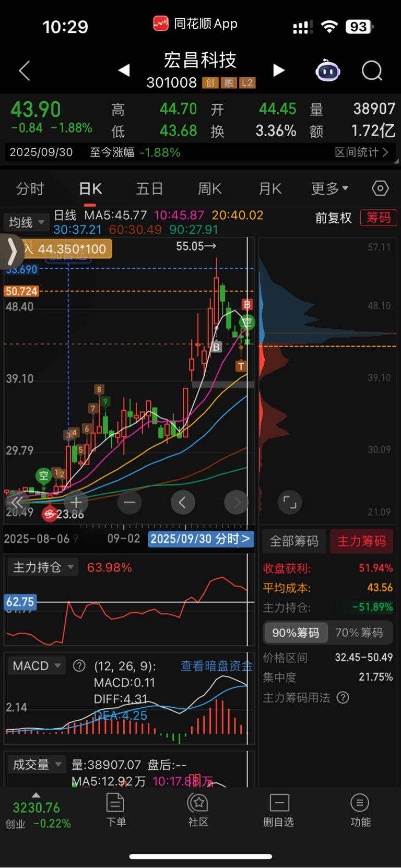Open the 主力持仓 indicator dropdown
This screenshot has height=868, width=401.
pos(43,567)
